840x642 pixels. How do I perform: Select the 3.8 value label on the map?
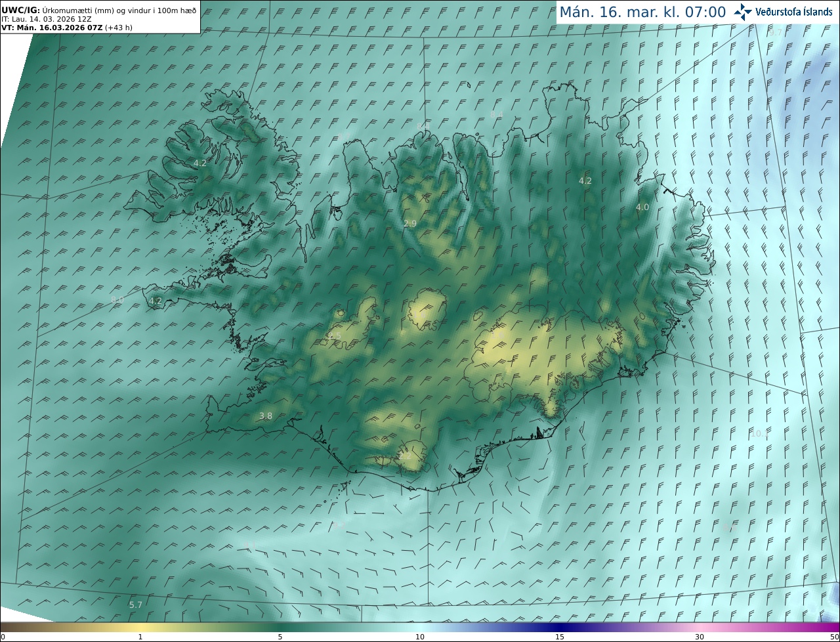click(x=266, y=416)
